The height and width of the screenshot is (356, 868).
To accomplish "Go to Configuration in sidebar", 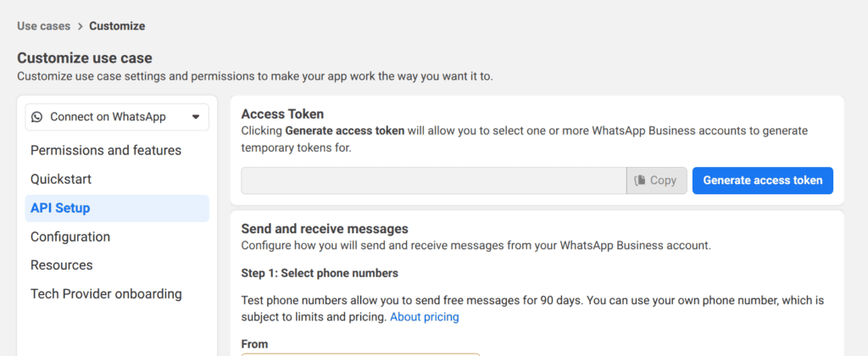I will tap(70, 237).
